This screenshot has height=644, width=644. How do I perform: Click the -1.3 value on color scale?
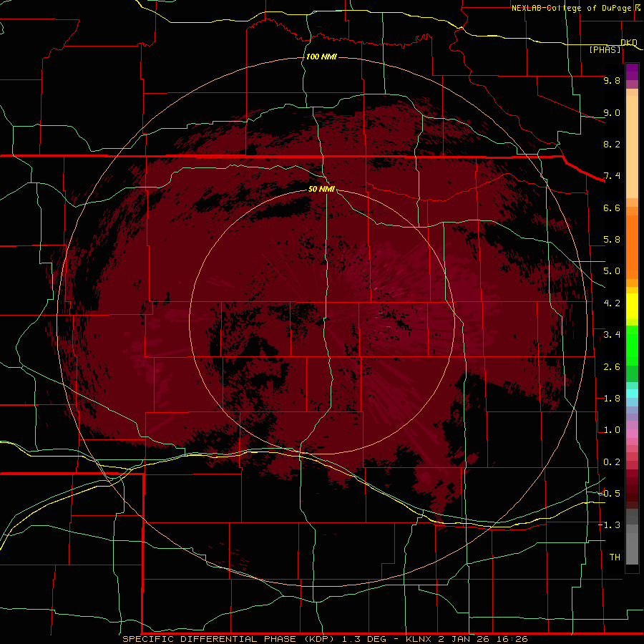tap(609, 525)
